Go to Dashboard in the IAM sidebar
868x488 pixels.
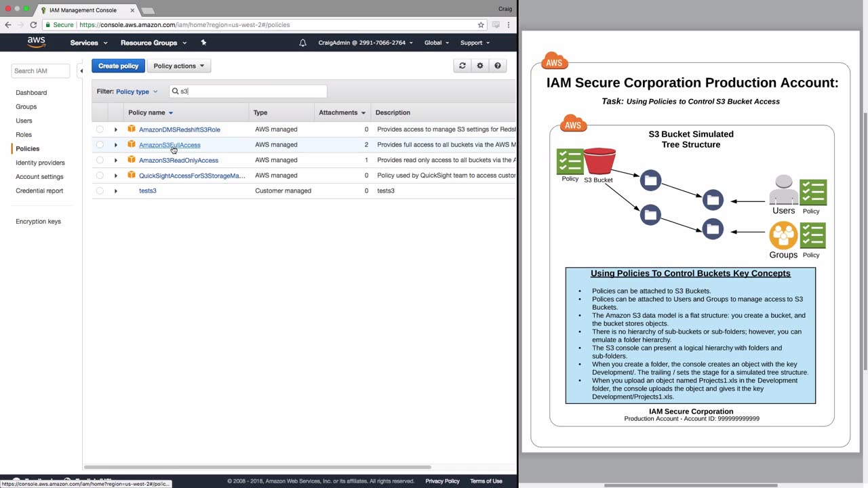click(31, 93)
